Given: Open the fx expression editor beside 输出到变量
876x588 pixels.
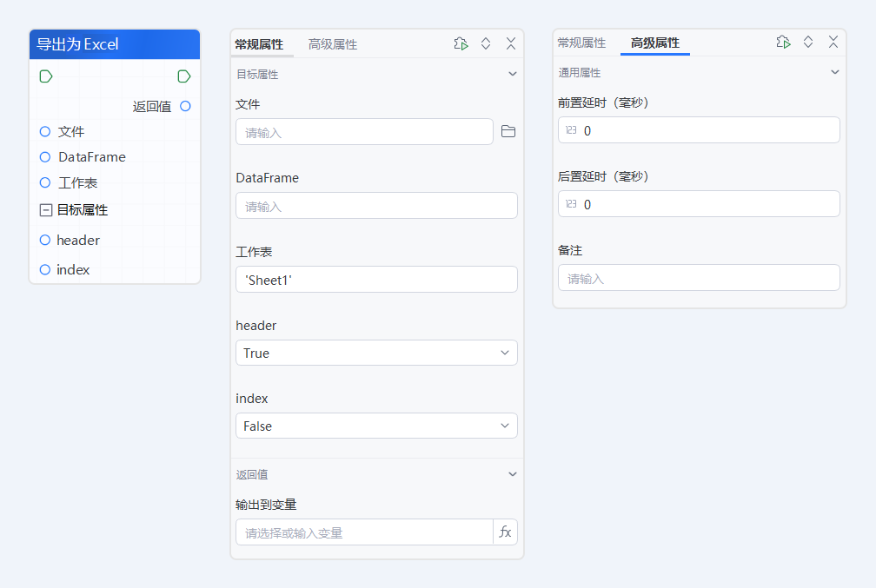Looking at the screenshot, I should point(505,531).
